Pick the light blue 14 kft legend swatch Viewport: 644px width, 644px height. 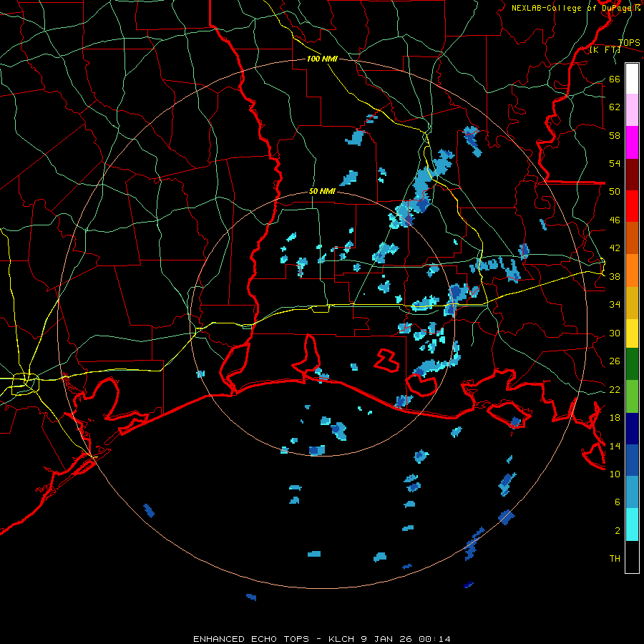(632, 492)
